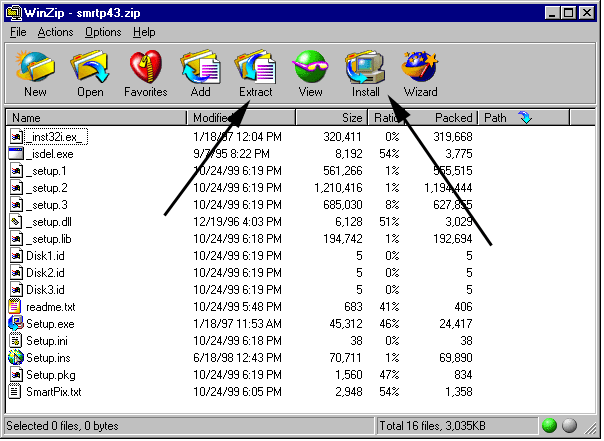This screenshot has height=441, width=604.
Task: Click the 'Total 16 files, 3,035KB' status
Action: click(432, 426)
